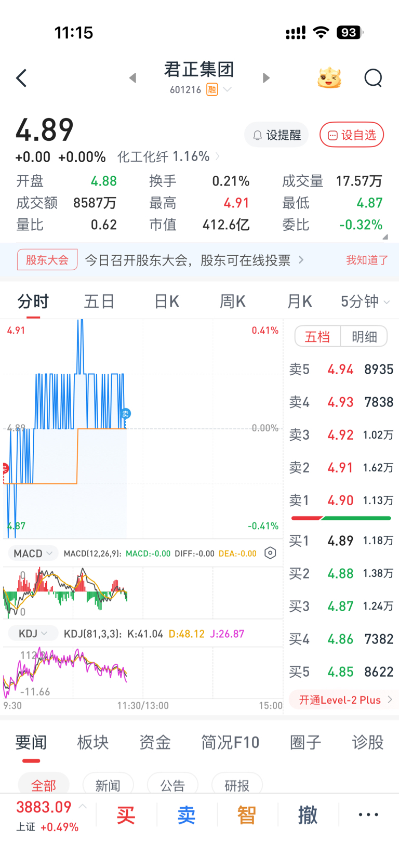This screenshot has width=399, height=868.
Task: Tap the 撤 cancel order button
Action: pos(308,815)
